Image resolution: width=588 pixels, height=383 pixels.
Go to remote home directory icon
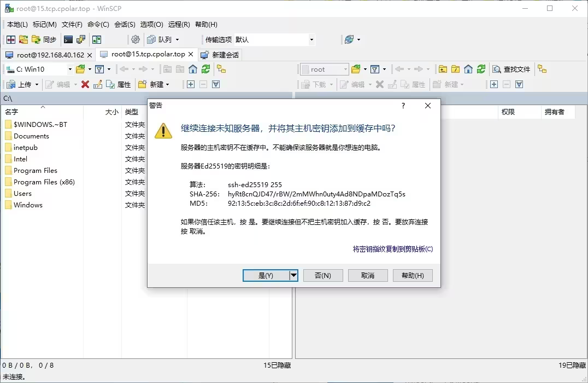point(468,69)
